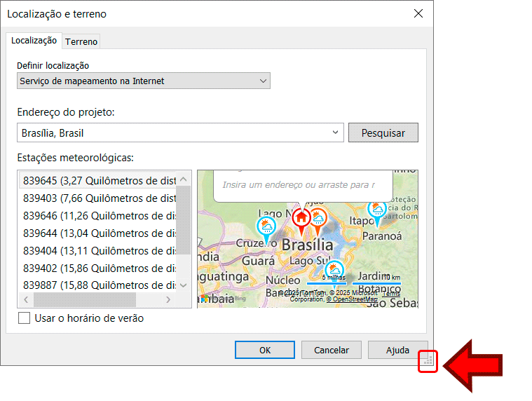Screen dimensions: 532x401
Task: Click the vertical scrollbar thumb of station list
Action: 183,220
